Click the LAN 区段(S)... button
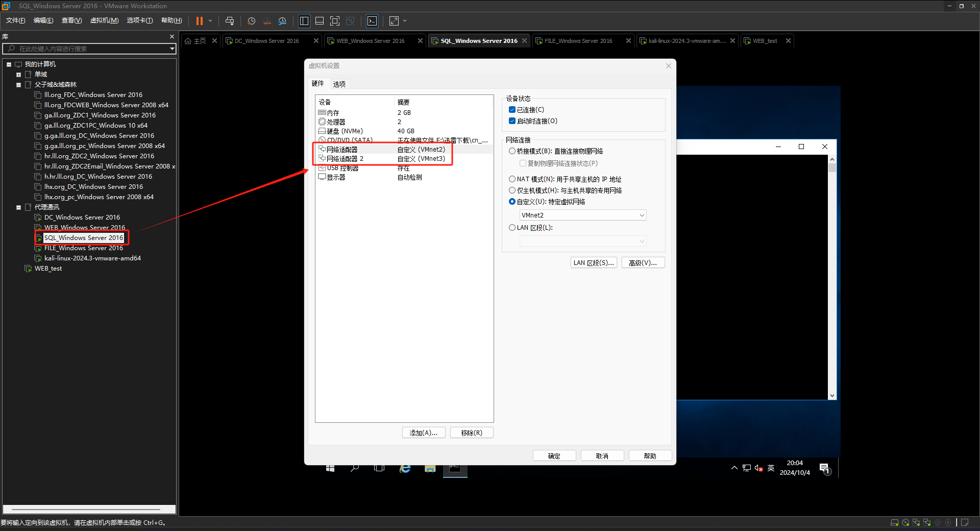Viewport: 980px width, 531px height. 594,263
